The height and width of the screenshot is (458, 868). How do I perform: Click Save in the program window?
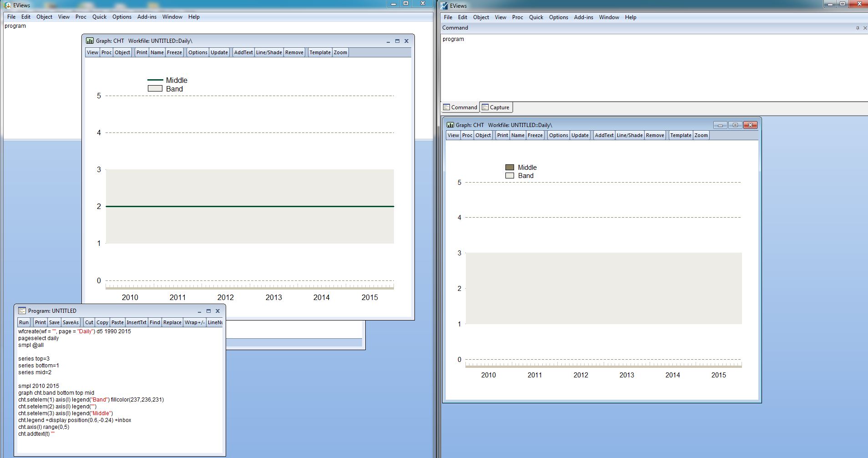54,322
